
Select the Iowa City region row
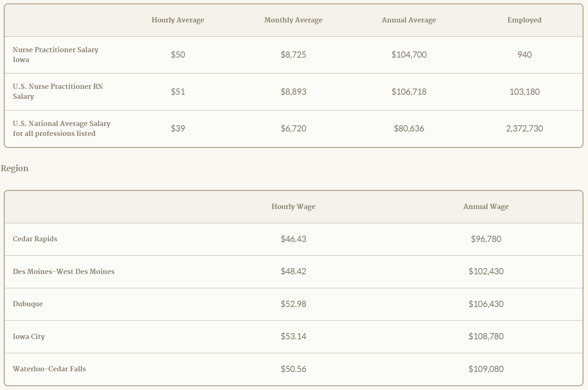[x=293, y=337]
